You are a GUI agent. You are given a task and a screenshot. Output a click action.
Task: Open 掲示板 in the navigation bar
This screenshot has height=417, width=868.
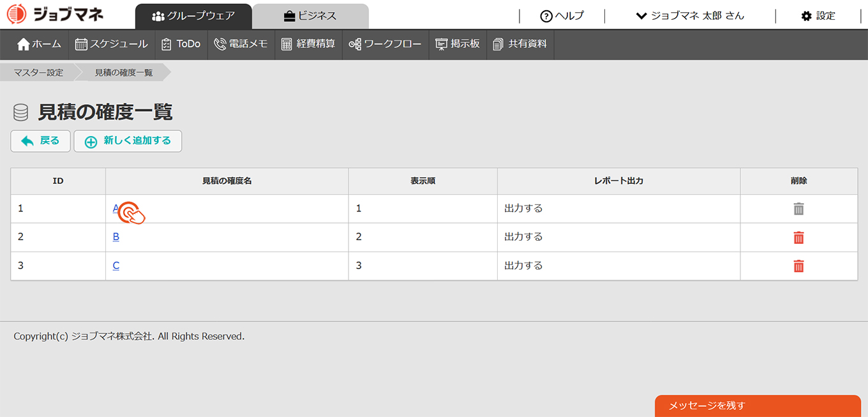[458, 44]
